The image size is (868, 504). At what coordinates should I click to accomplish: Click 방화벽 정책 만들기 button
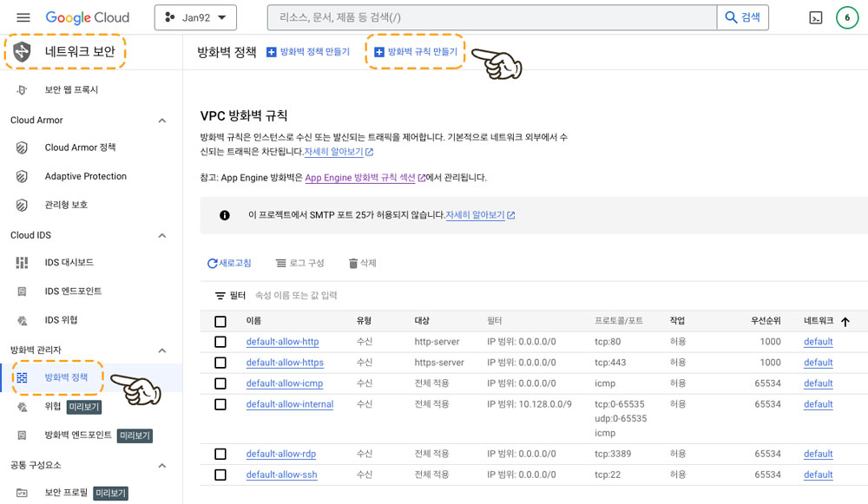pyautogui.click(x=308, y=52)
